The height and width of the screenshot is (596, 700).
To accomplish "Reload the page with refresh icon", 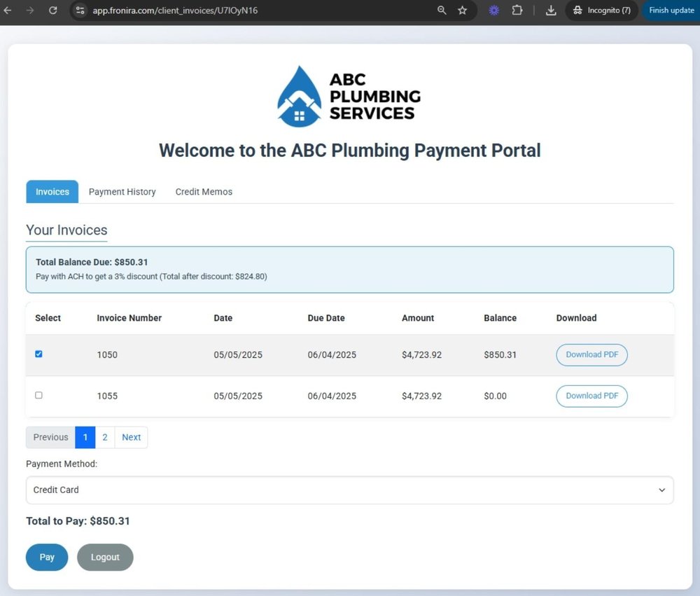I will click(52, 11).
